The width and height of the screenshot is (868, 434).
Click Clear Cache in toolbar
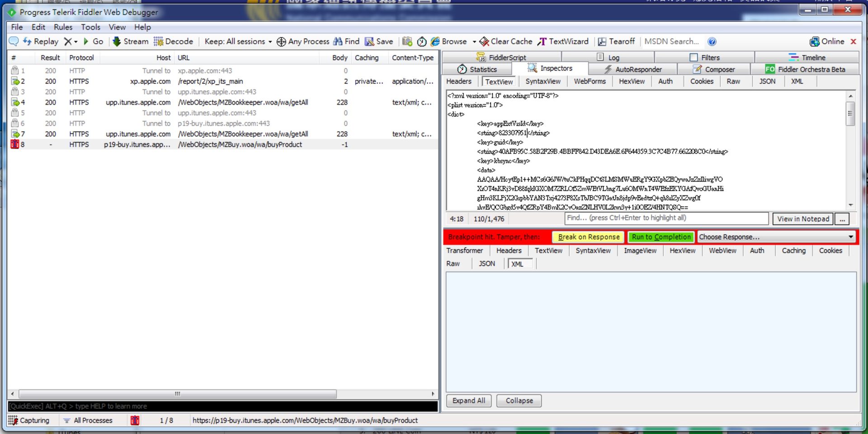[506, 42]
